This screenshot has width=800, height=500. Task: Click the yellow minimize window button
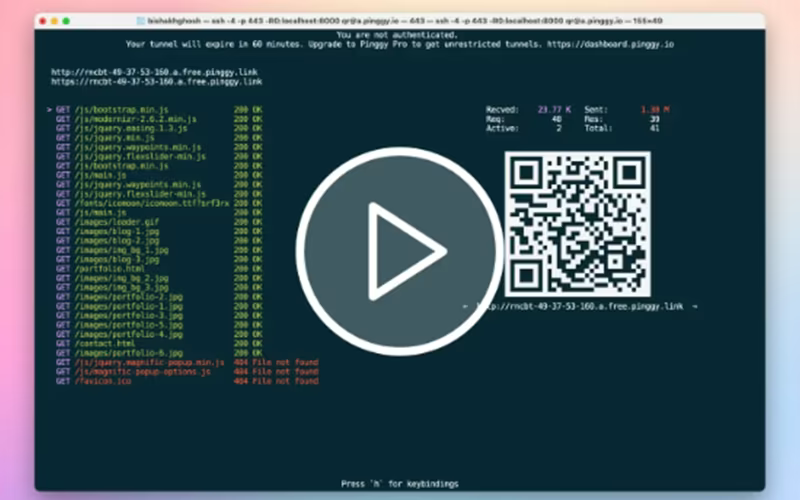(x=54, y=21)
